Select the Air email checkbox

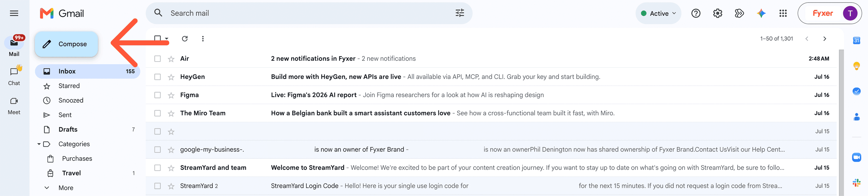click(x=157, y=59)
